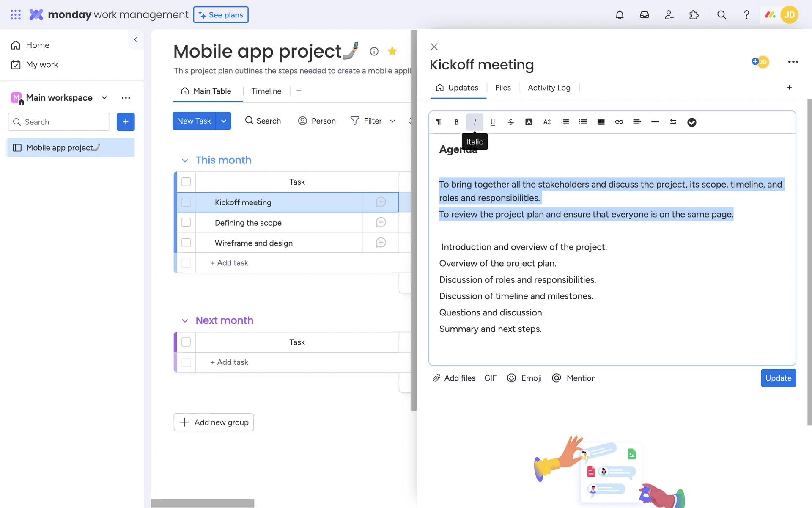Screen dimensions: 812x508
Task: Open text color picker in toolbar
Action: coord(529,122)
